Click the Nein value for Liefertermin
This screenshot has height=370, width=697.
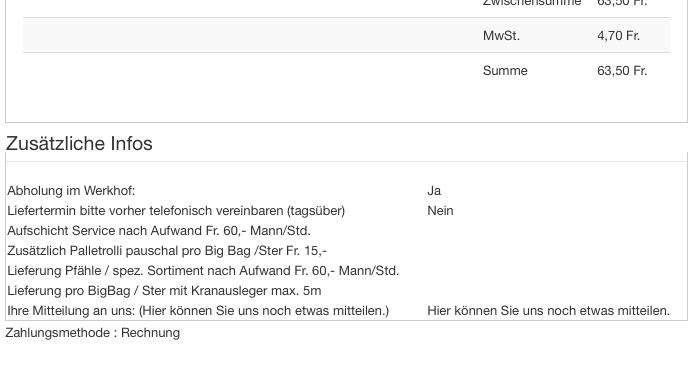[x=440, y=211]
